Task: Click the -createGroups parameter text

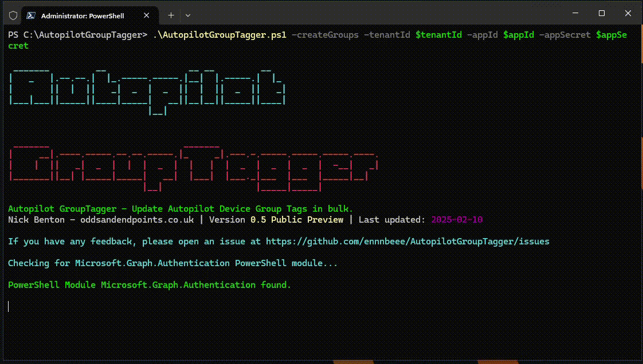Action: (x=324, y=34)
